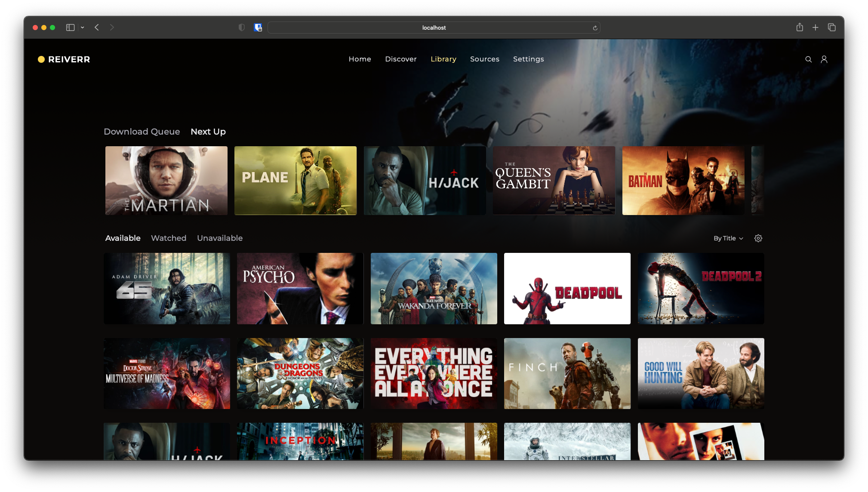Image resolution: width=868 pixels, height=492 pixels.
Task: Open The Queen's Gambit thumbnail
Action: tap(554, 181)
